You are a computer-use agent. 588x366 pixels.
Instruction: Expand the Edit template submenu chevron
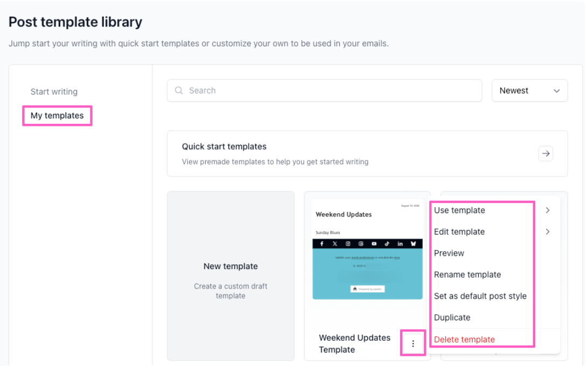[548, 232]
